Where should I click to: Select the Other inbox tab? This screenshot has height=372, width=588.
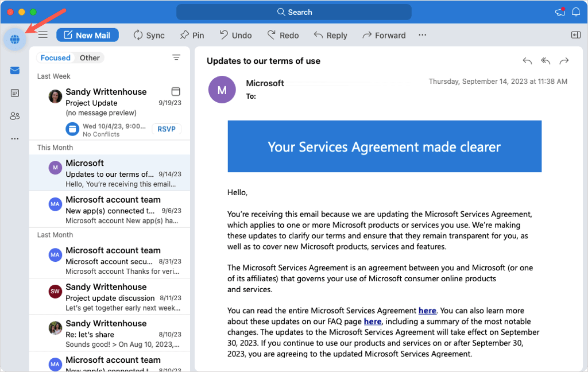coord(90,58)
